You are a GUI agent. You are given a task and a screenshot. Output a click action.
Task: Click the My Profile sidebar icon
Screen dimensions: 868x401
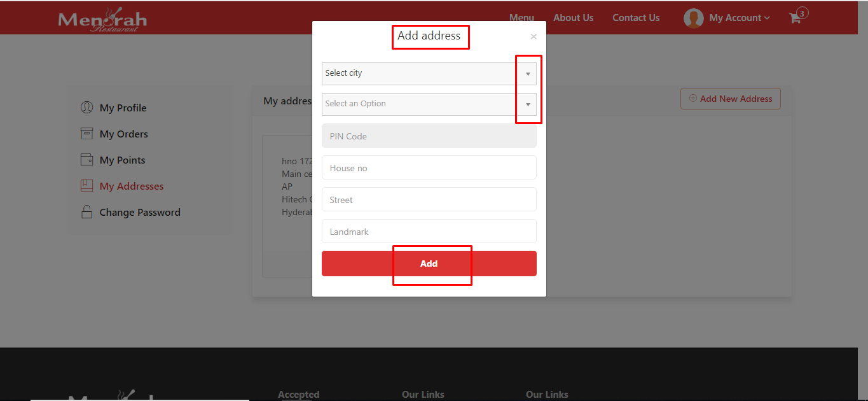click(86, 108)
